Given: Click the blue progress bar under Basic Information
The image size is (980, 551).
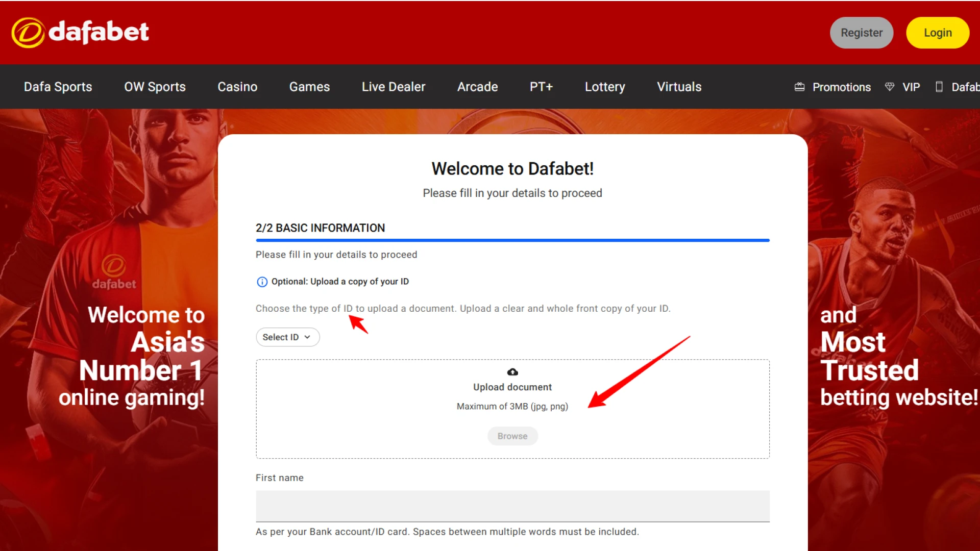Looking at the screenshot, I should click(512, 240).
